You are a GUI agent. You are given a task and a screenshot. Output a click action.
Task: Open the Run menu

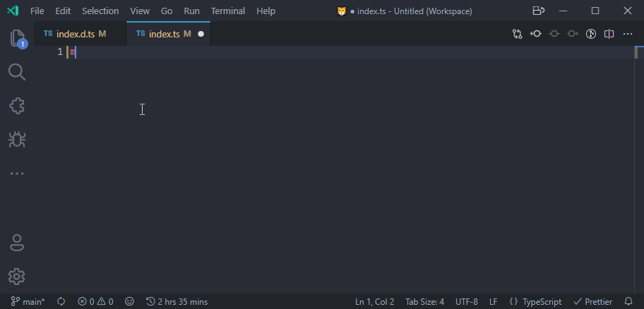[x=191, y=11]
